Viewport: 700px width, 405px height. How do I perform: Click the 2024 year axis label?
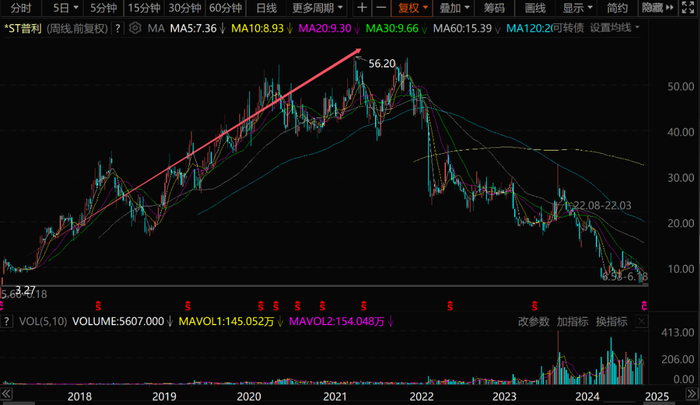click(x=588, y=397)
